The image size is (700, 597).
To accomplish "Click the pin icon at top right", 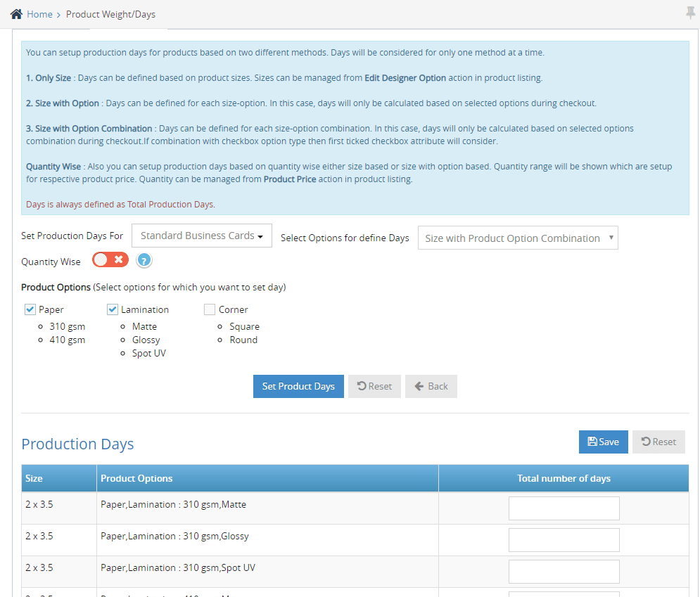I will [x=690, y=13].
